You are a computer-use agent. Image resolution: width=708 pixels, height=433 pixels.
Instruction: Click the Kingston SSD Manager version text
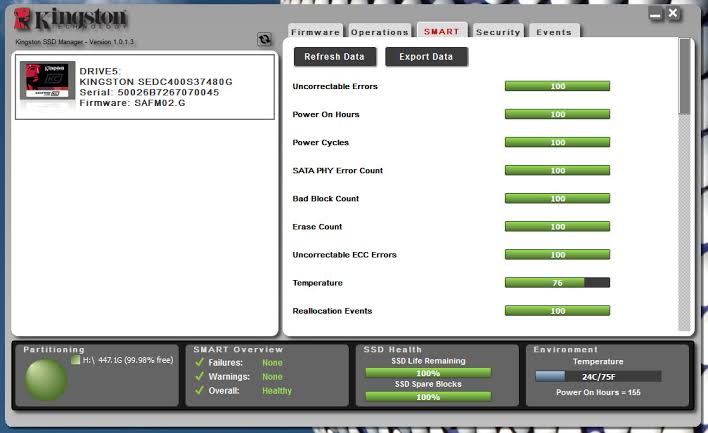[x=75, y=42]
